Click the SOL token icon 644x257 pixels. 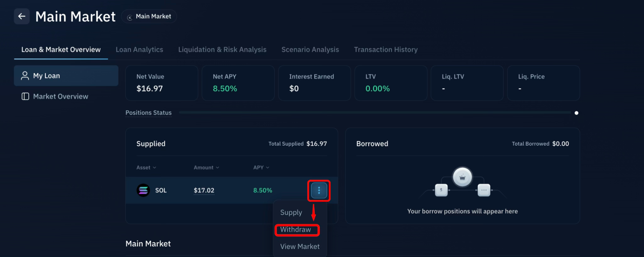[x=143, y=190]
